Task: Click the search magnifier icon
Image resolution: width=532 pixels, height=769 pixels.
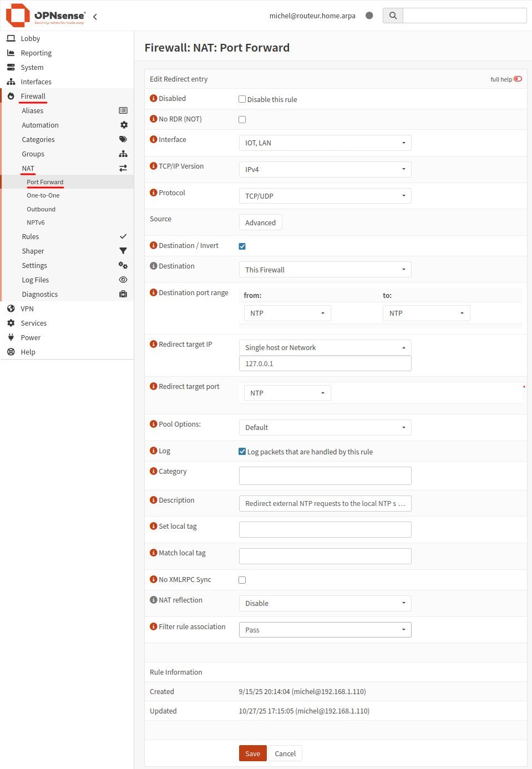Action: click(393, 16)
